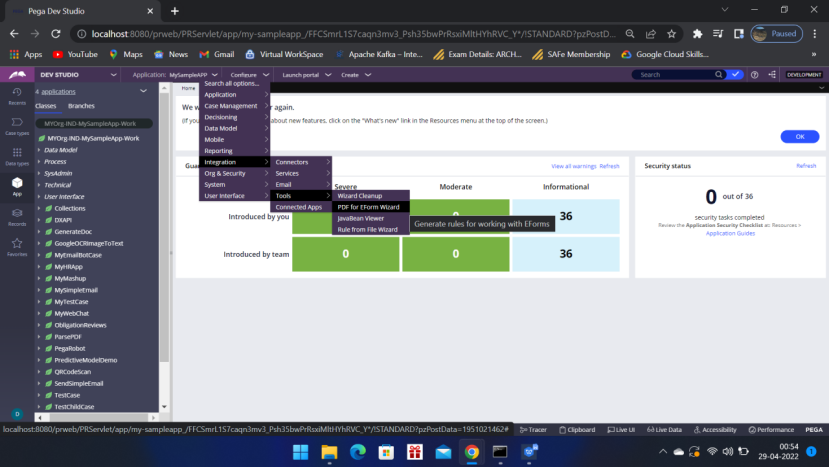Expand the applications chevron in explorer

[143, 91]
